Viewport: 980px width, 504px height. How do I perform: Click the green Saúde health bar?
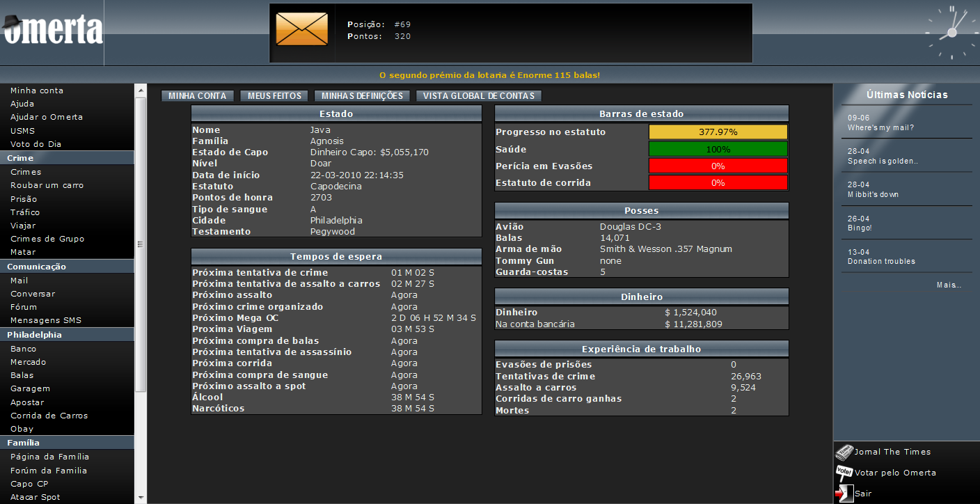[x=718, y=149]
